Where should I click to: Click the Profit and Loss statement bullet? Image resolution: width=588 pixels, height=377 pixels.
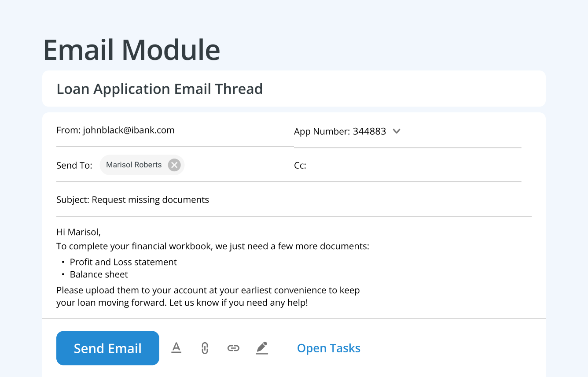(123, 262)
